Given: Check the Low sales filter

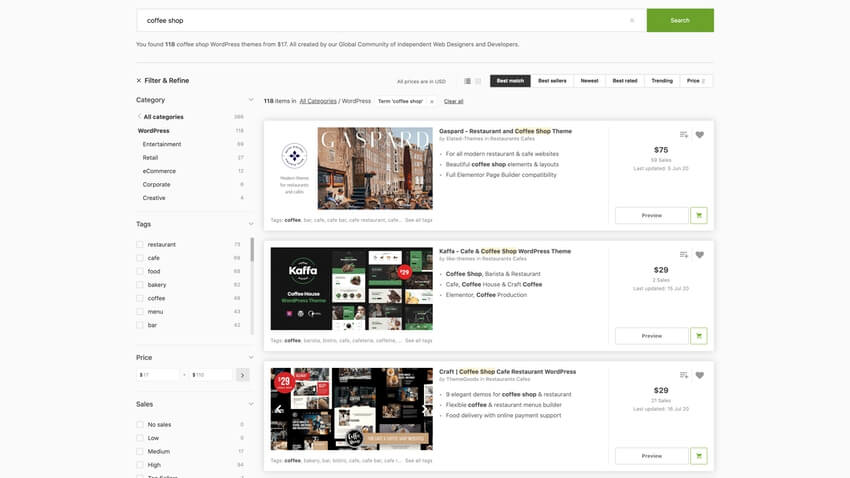Looking at the screenshot, I should pos(140,438).
